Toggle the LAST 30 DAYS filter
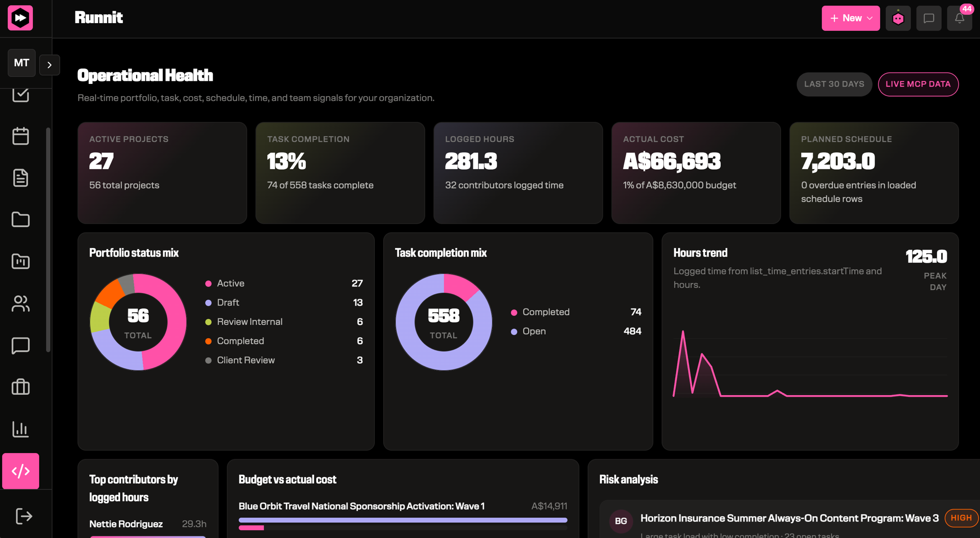The height and width of the screenshot is (538, 980). [834, 84]
